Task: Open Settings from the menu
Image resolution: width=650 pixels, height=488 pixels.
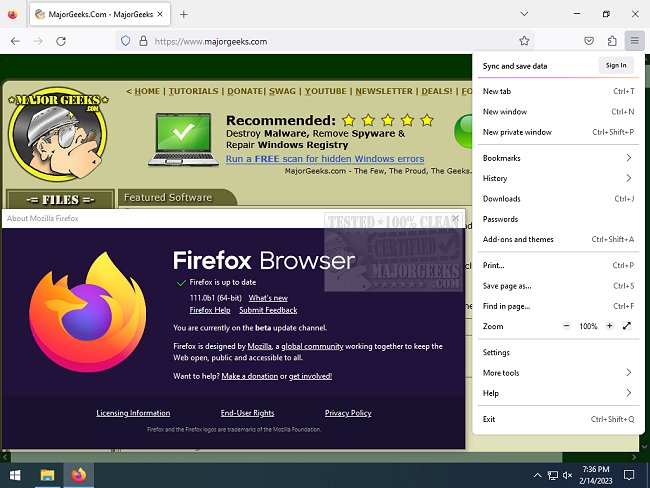Action: pos(558,352)
